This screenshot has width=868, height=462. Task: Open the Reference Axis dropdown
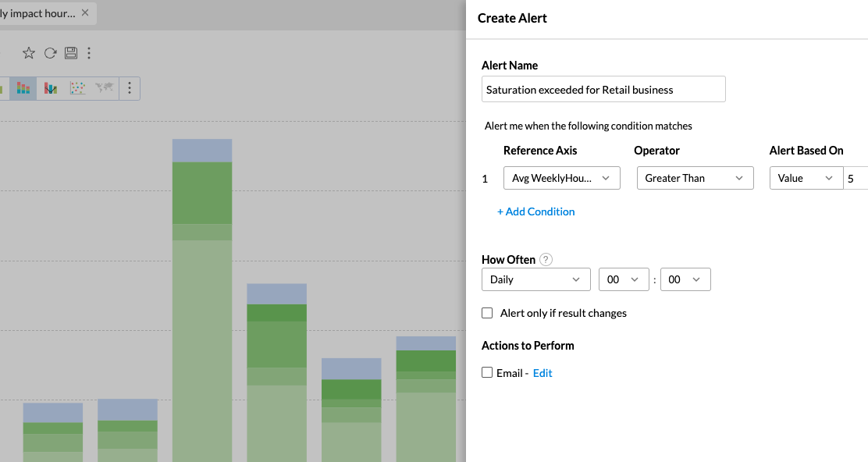pyautogui.click(x=561, y=178)
